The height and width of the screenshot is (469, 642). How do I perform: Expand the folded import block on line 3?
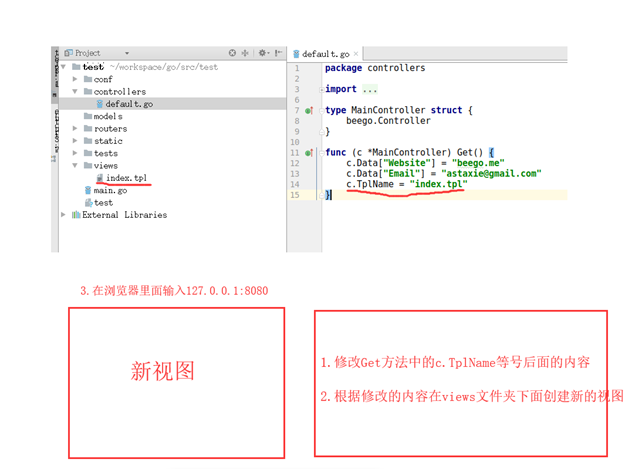point(322,89)
